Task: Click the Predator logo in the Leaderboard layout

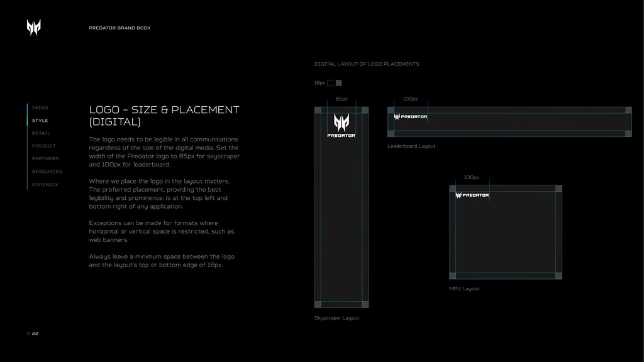Action: tap(411, 117)
